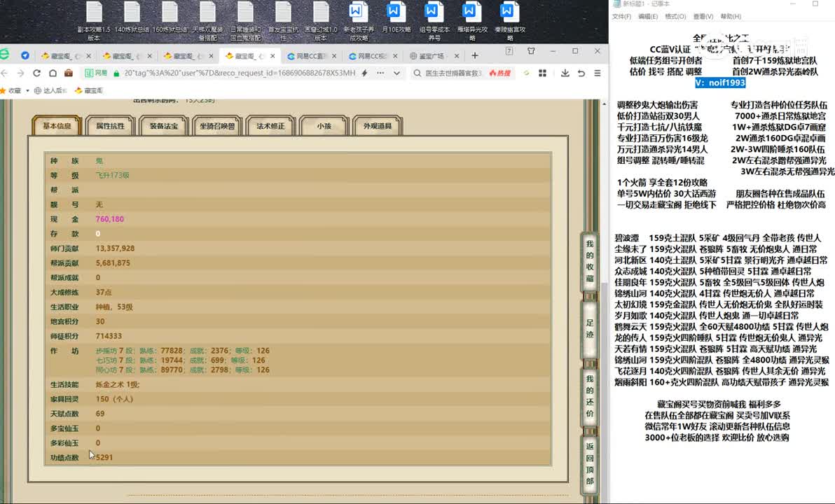The width and height of the screenshot is (835, 504).
Task: Expand the address bar dropdown arrow
Action: point(396,73)
